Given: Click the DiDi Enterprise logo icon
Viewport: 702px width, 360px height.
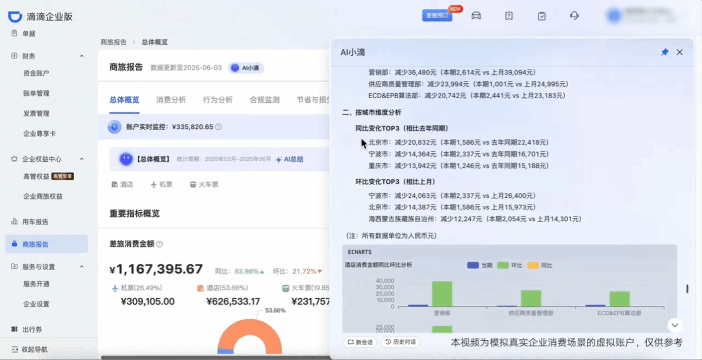Looking at the screenshot, I should coord(15,17).
